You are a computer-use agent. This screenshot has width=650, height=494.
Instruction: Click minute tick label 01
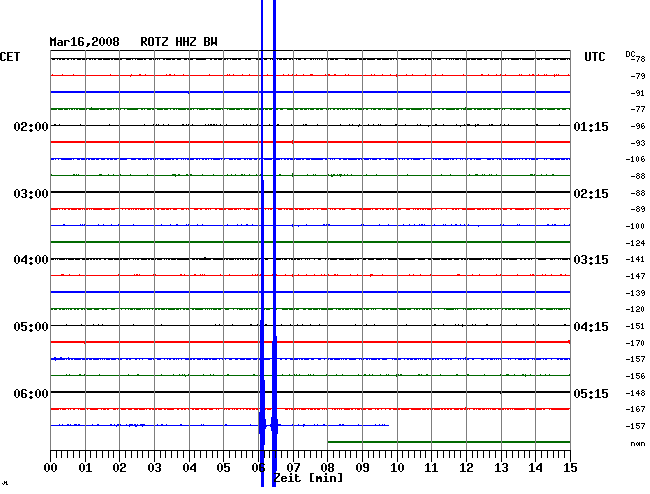pyautogui.click(x=85, y=468)
